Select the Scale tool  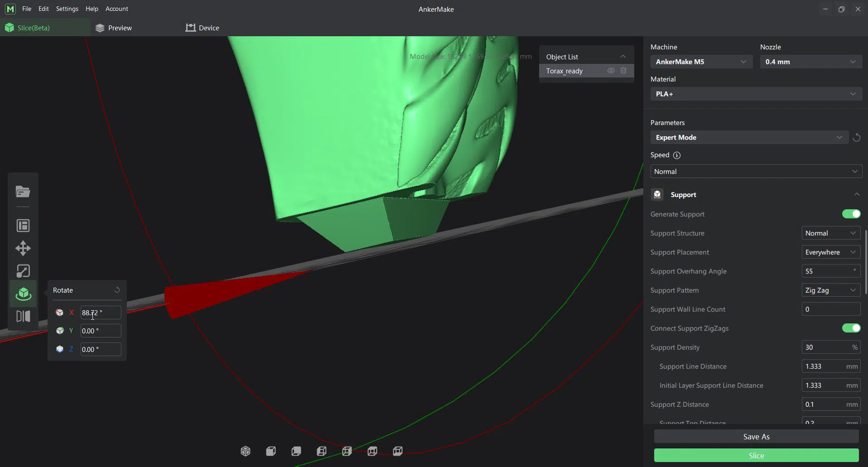click(x=23, y=271)
